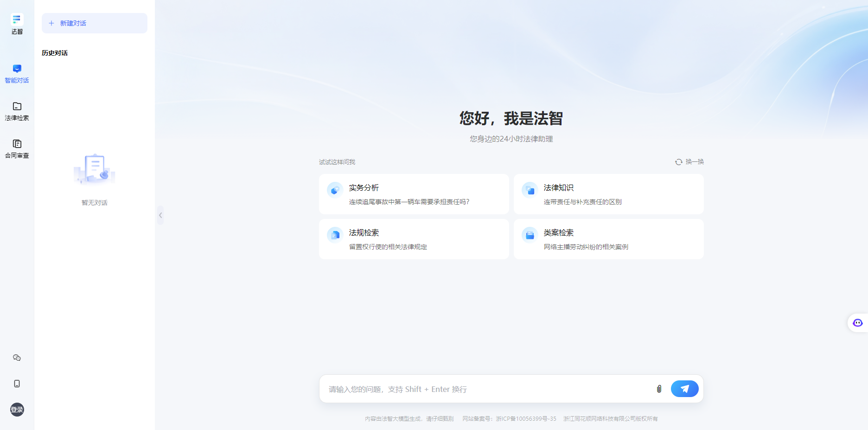This screenshot has height=430, width=868.
Task: Click the refresh arrows icon
Action: click(679, 162)
